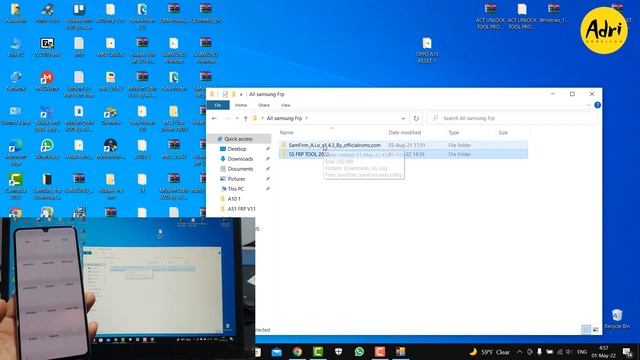Open taskbar clock and date

click(x=604, y=352)
